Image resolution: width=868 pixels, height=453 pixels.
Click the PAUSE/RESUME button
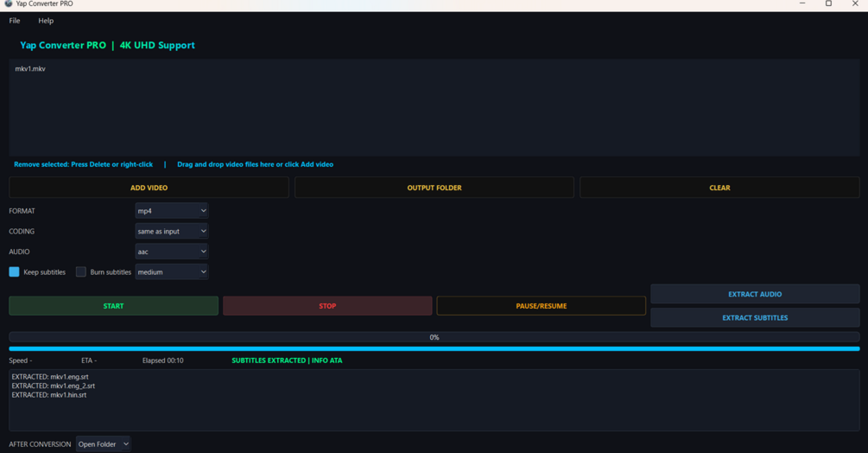[541, 306]
